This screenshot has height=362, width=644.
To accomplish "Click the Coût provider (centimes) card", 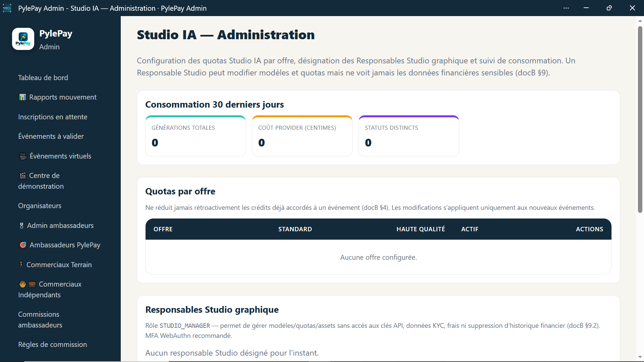I will point(302,136).
